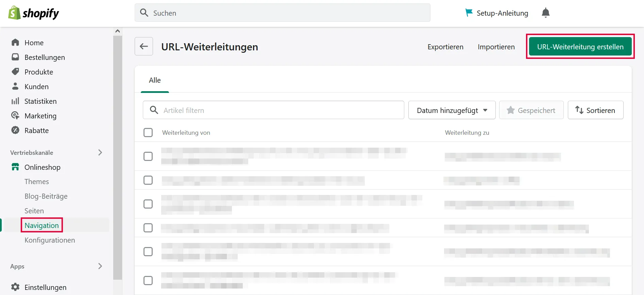Click the Apps section label

pyautogui.click(x=17, y=266)
